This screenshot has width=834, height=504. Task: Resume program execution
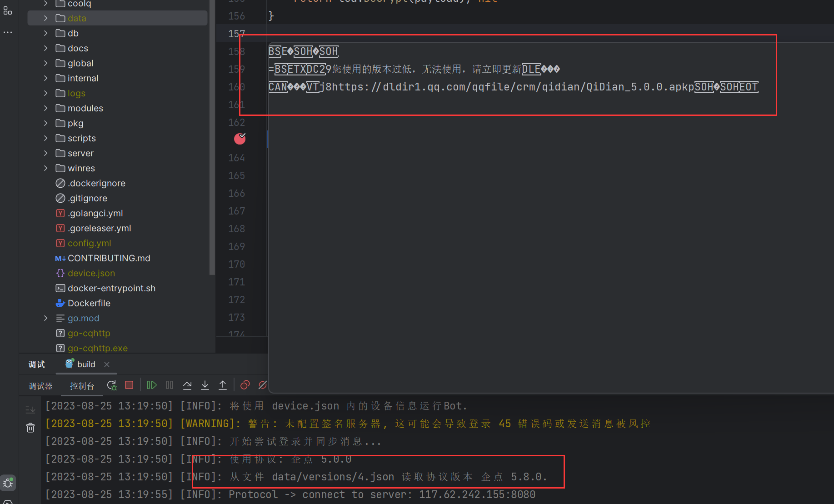151,385
